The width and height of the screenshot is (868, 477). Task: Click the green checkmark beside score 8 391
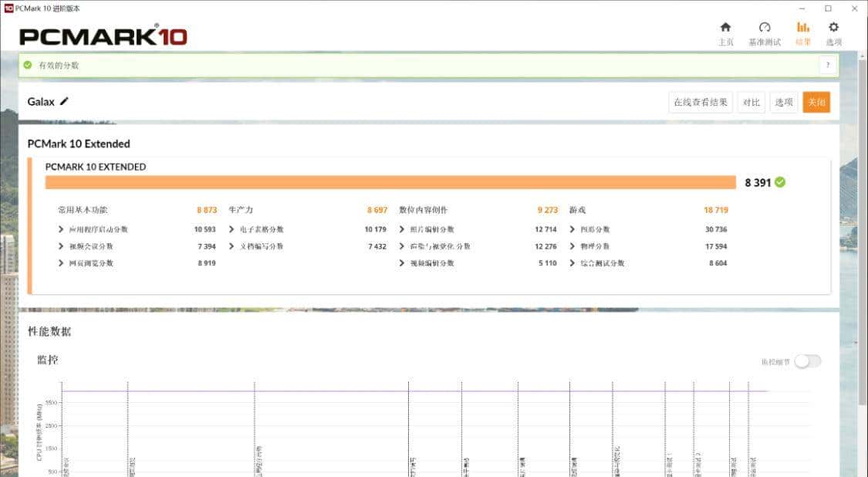[x=780, y=182]
